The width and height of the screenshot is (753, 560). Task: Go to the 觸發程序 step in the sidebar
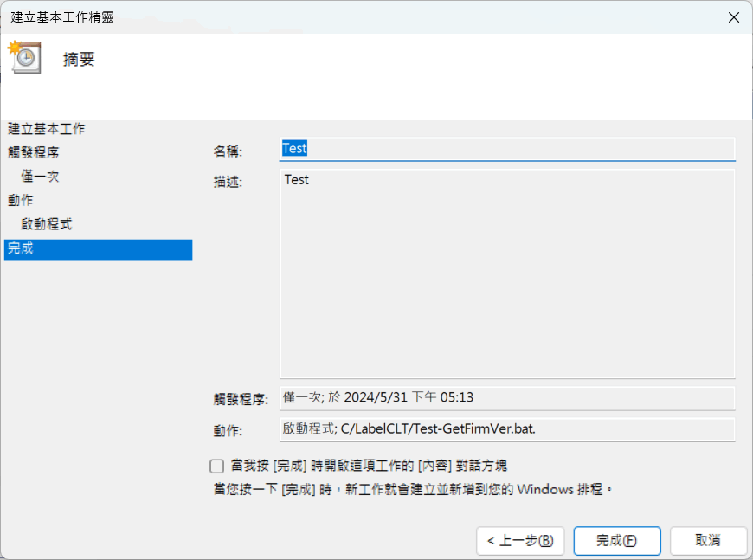click(x=34, y=152)
